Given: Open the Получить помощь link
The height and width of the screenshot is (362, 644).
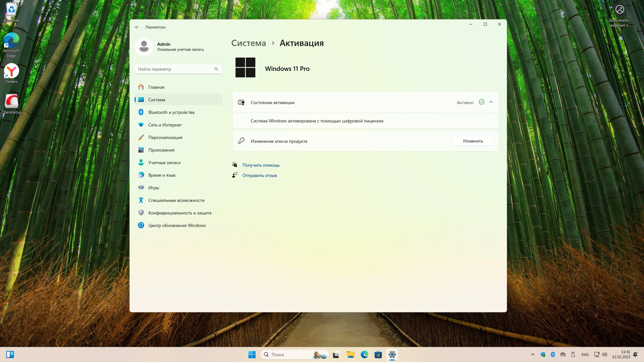Looking at the screenshot, I should pos(261,165).
